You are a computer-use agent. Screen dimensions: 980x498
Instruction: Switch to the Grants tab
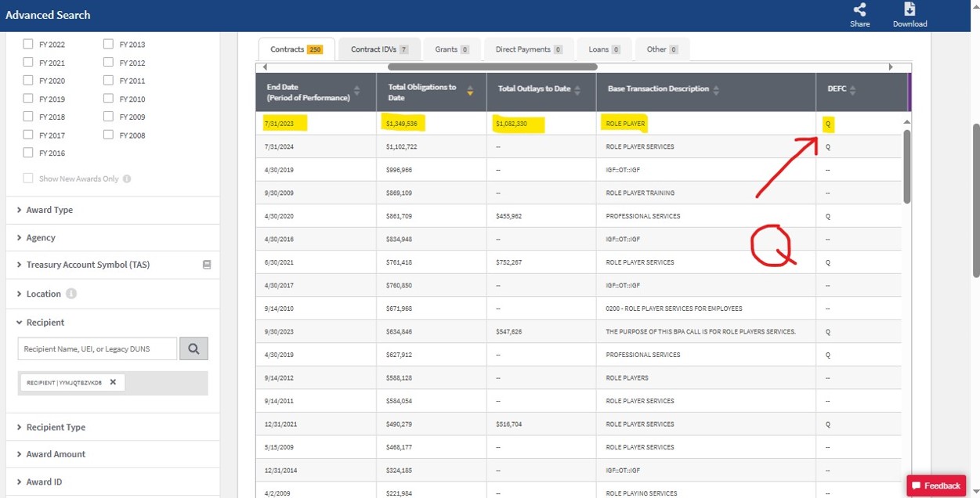452,49
